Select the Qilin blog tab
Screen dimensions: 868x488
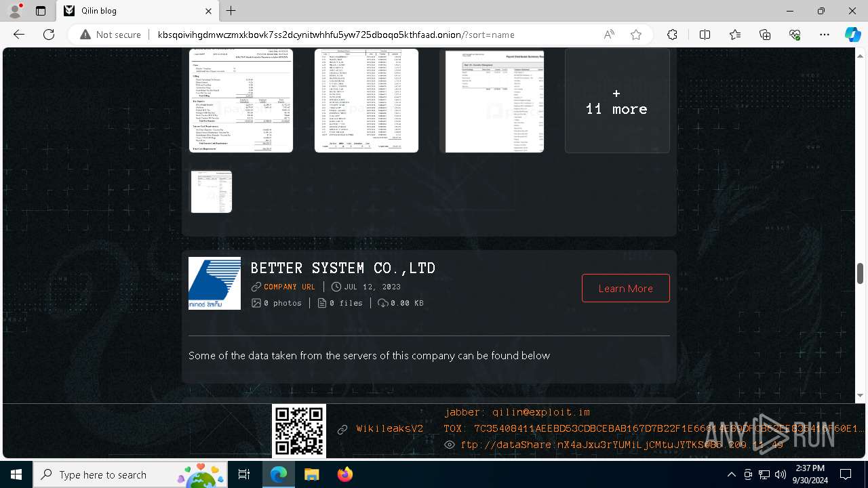click(138, 11)
